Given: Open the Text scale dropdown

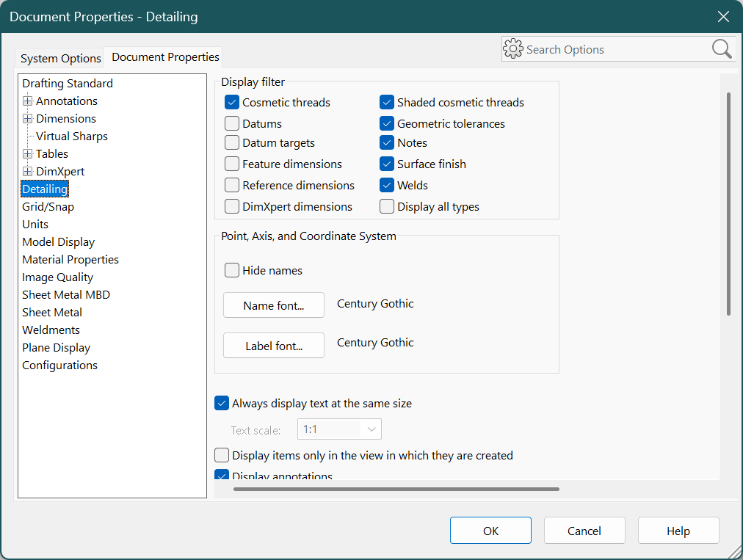Looking at the screenshot, I should click(339, 429).
